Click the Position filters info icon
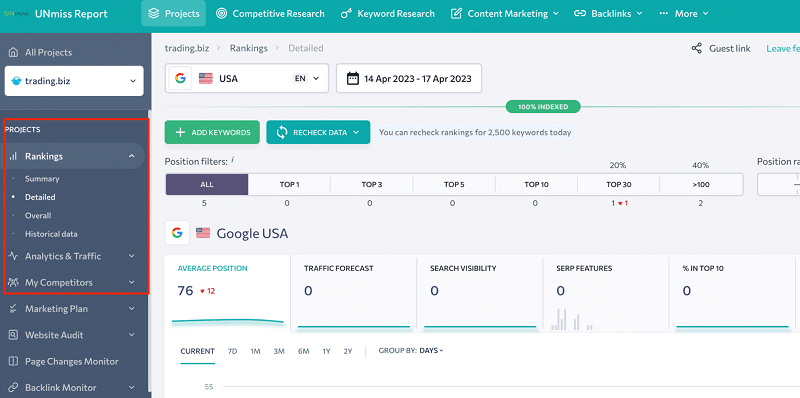The image size is (800, 398). (233, 160)
